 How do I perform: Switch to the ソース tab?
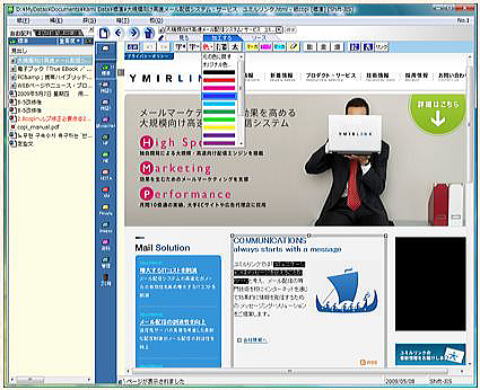259,38
